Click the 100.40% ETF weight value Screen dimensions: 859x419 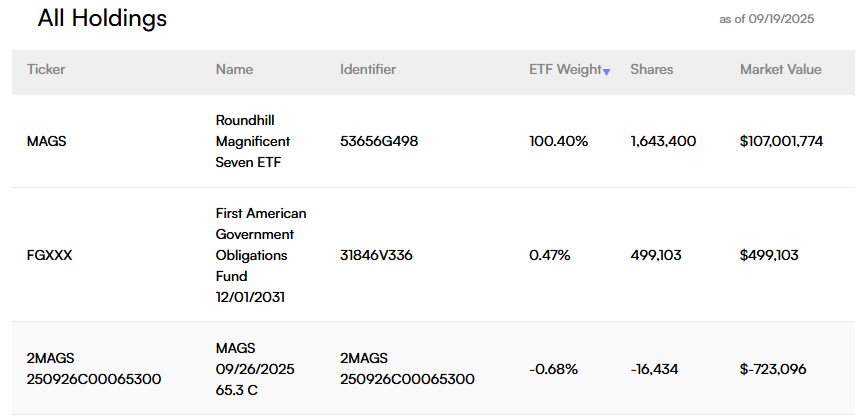pos(558,141)
